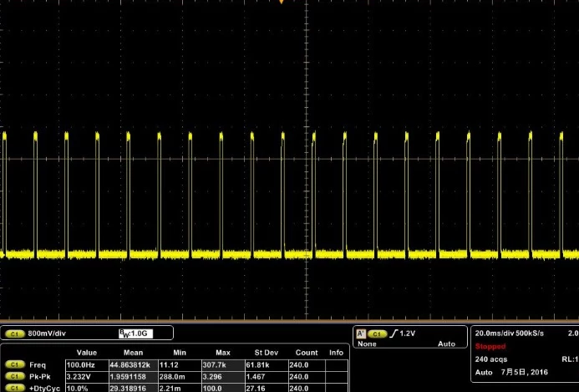Image resolution: width=579 pixels, height=392 pixels.
Task: Click the 288.0m minimum cell
Action: click(180, 377)
